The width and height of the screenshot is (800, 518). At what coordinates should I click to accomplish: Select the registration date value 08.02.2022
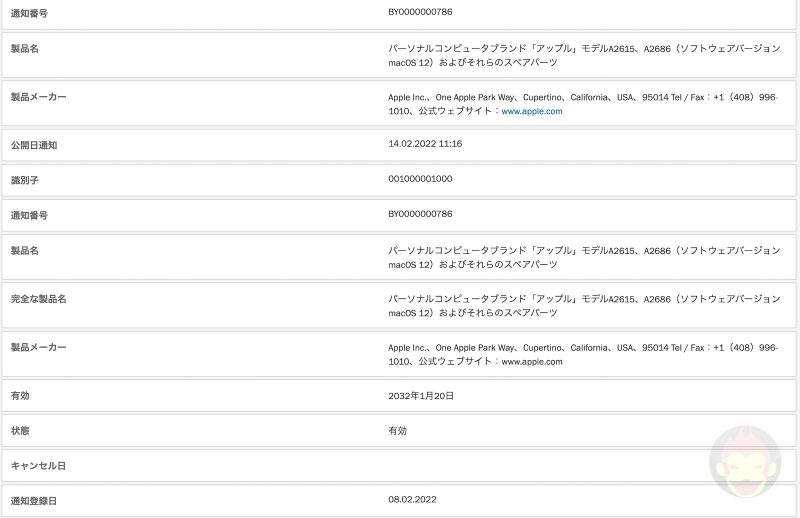click(412, 500)
